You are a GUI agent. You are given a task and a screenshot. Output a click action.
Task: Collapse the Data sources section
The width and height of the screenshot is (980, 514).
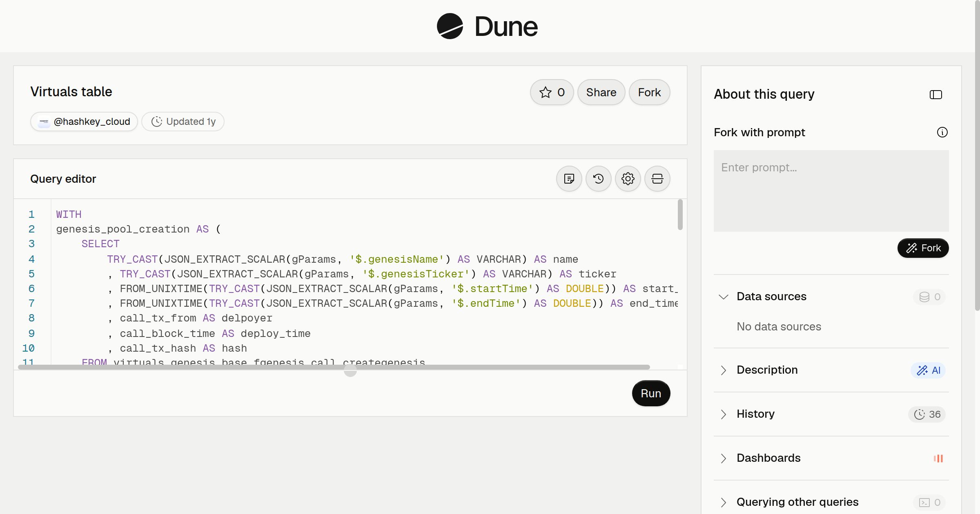(x=723, y=297)
